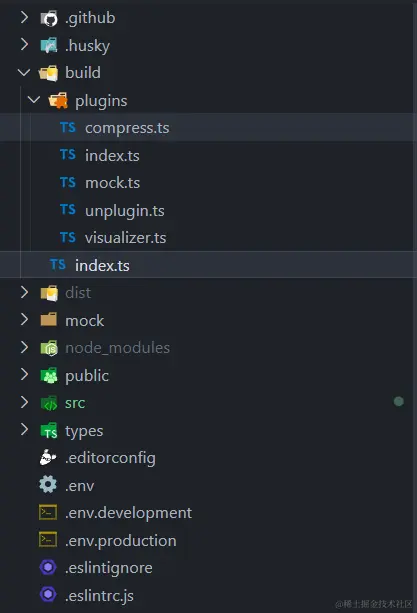Click the plugins puzzle folder icon
Viewport: 417px width, 613px height.
pyautogui.click(x=58, y=100)
